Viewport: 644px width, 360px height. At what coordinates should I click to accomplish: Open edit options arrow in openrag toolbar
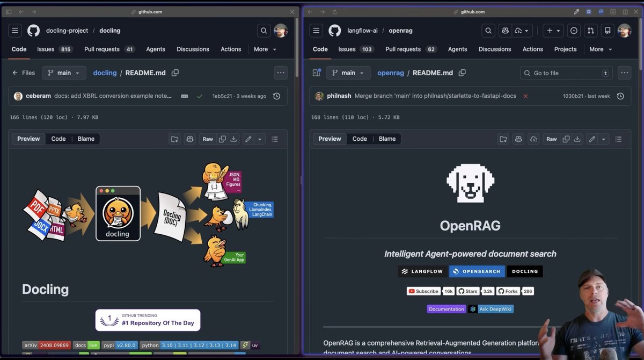pos(603,139)
